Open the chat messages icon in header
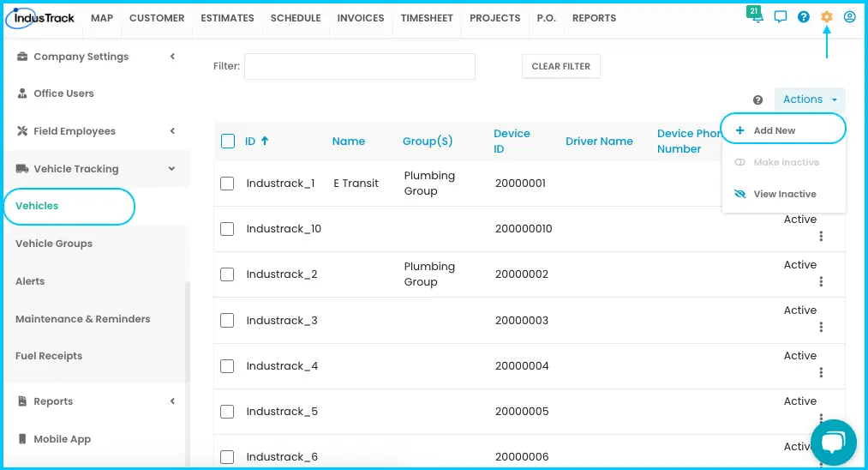The width and height of the screenshot is (868, 470). pos(780,16)
